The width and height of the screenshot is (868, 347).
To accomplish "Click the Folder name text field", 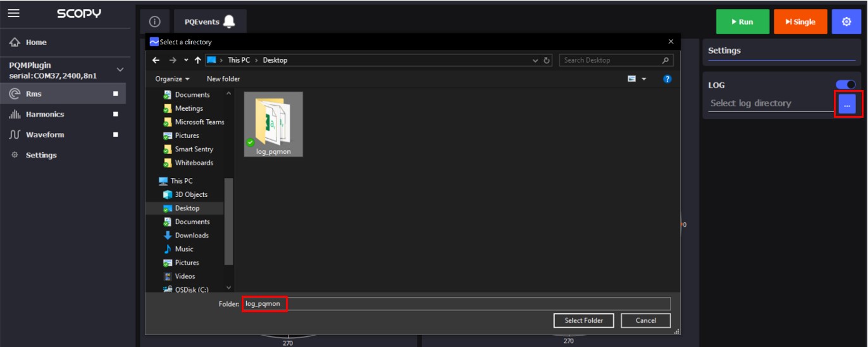I will pyautogui.click(x=456, y=304).
